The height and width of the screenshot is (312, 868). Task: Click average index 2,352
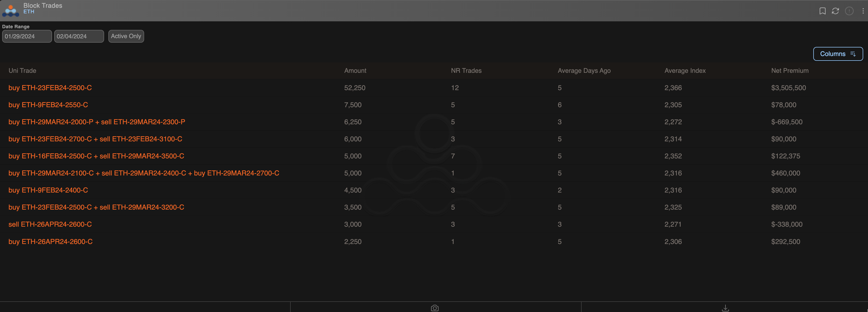[x=673, y=156]
